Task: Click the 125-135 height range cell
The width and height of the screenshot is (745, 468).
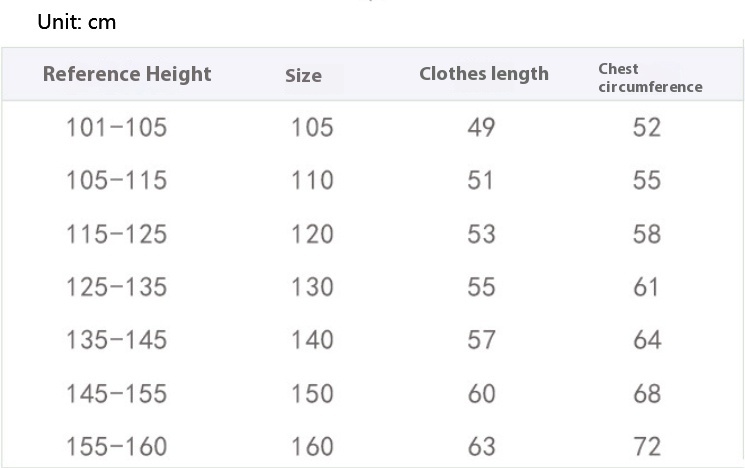Action: [x=116, y=287]
